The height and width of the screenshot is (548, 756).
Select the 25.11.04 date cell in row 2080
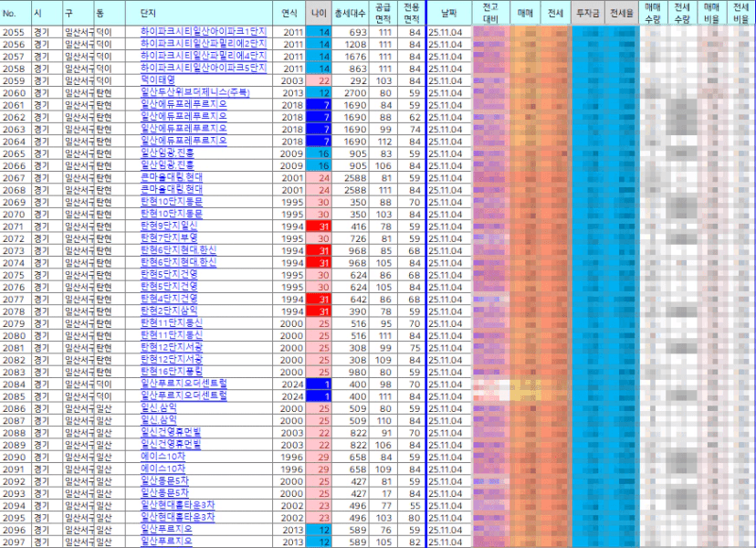tap(449, 335)
